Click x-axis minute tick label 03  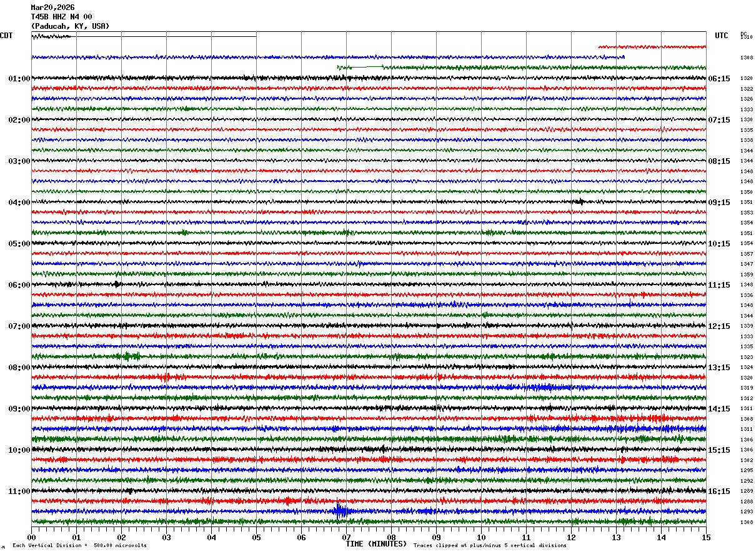click(x=166, y=537)
